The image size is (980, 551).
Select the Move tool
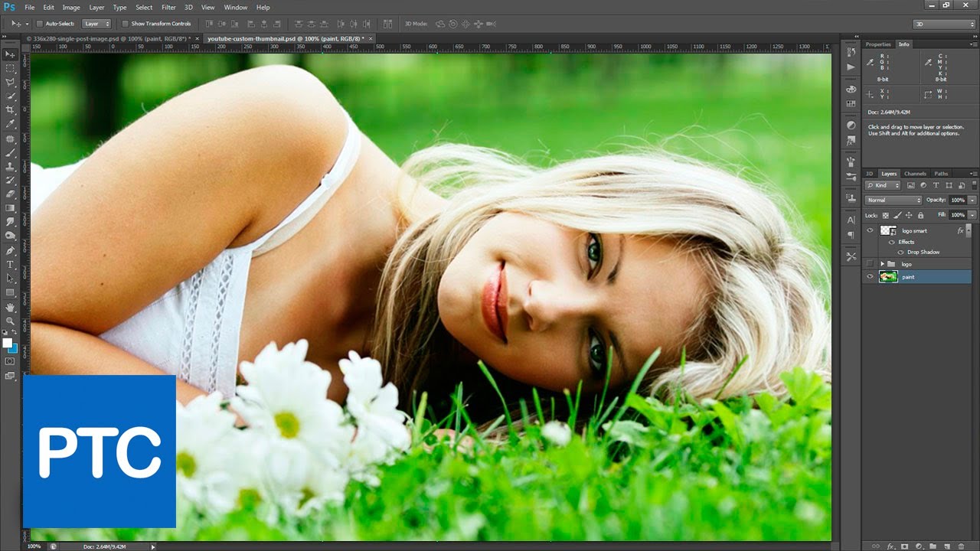[x=10, y=54]
